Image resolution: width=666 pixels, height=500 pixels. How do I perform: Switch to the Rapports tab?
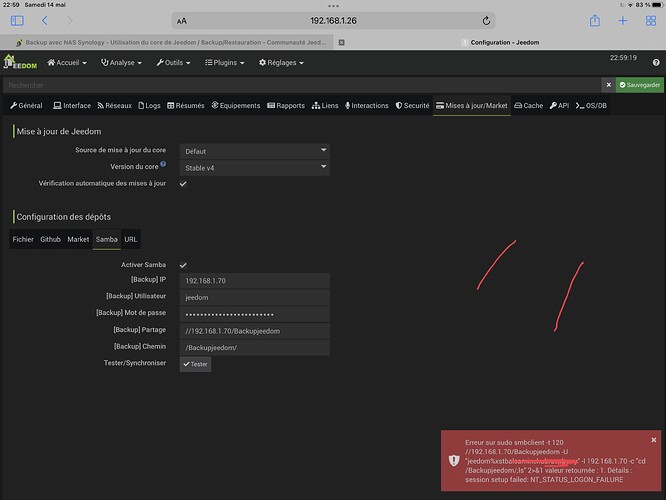click(x=286, y=105)
